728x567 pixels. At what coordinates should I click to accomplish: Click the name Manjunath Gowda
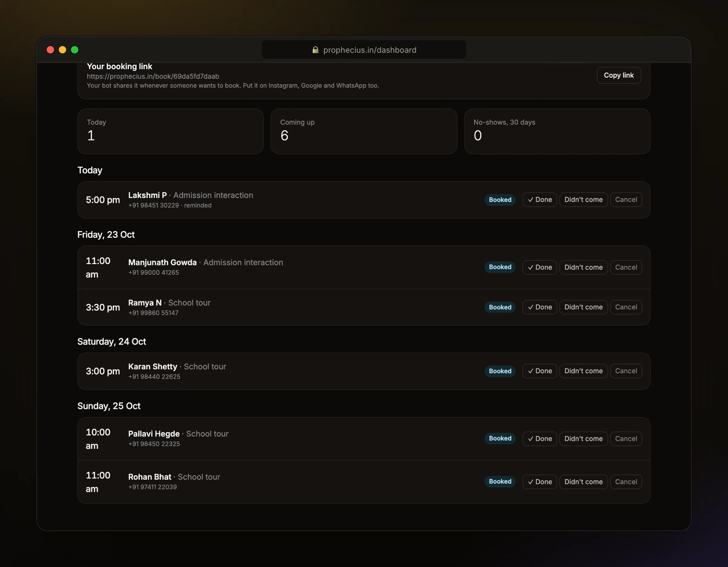pos(162,263)
